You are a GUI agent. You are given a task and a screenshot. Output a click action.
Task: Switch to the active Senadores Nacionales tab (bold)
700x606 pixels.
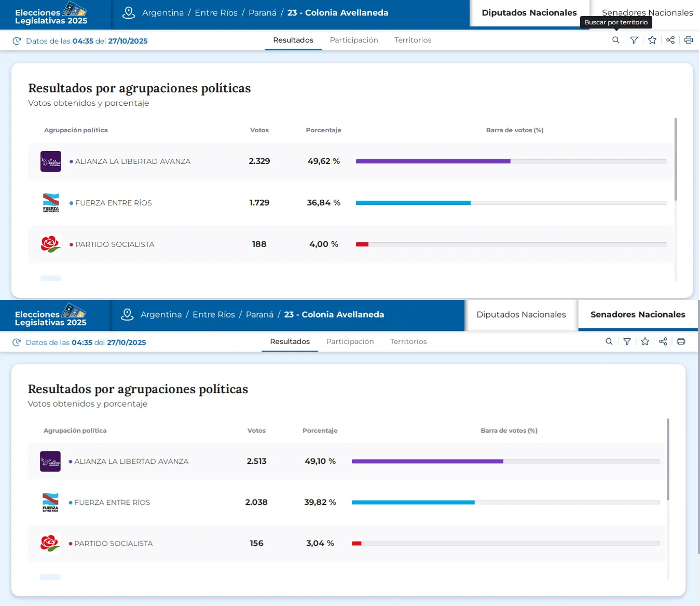click(637, 314)
